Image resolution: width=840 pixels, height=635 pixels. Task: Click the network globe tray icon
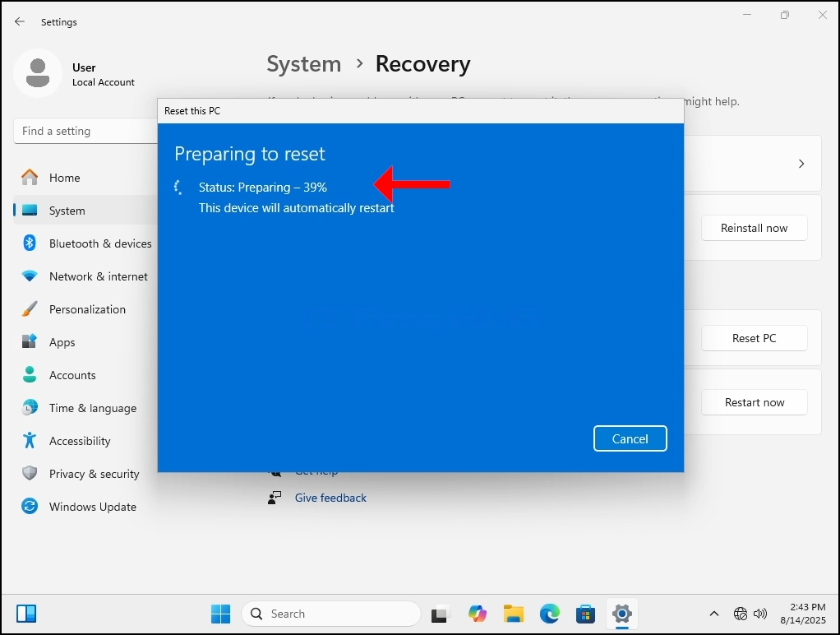pyautogui.click(x=741, y=614)
